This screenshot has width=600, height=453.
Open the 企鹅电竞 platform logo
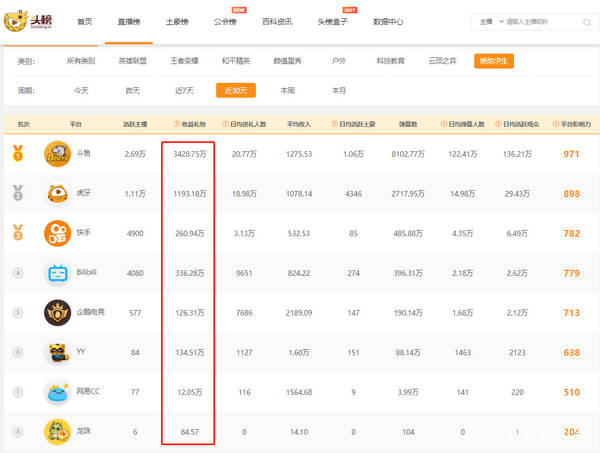pyautogui.click(x=57, y=313)
